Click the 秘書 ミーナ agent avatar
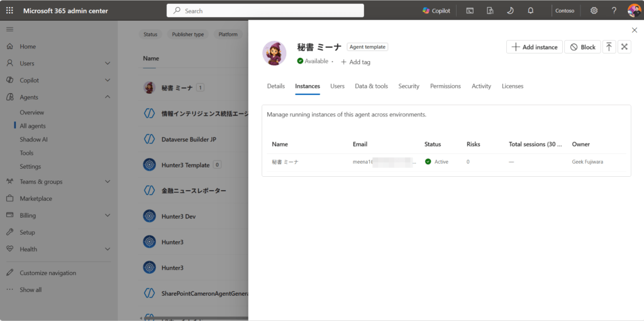The image size is (644, 321). pyautogui.click(x=274, y=53)
